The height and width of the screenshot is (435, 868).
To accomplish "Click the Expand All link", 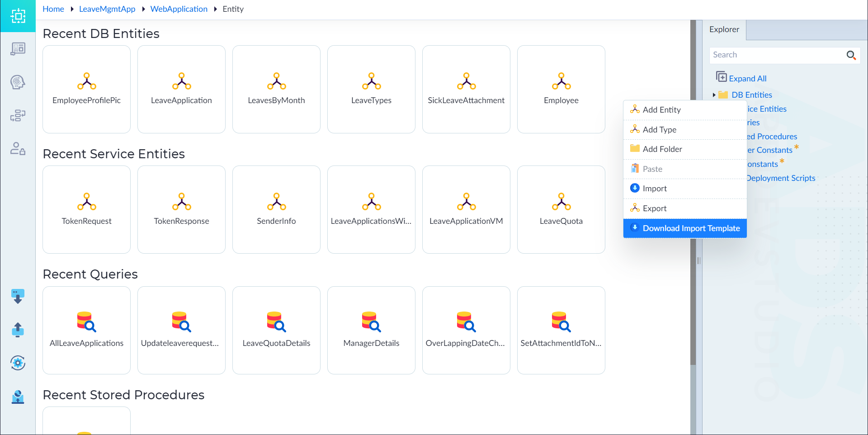I will tap(748, 79).
